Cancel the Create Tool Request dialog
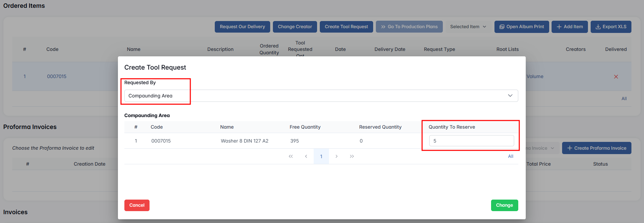 [x=137, y=205]
